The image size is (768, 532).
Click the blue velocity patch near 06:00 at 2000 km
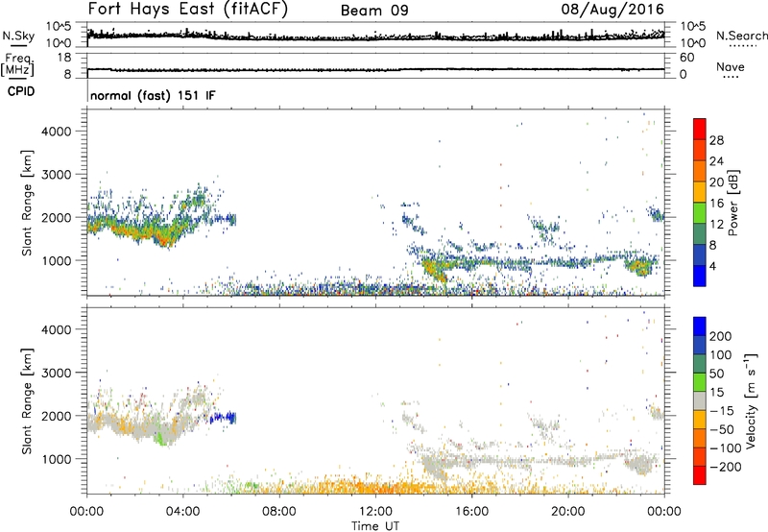click(224, 418)
